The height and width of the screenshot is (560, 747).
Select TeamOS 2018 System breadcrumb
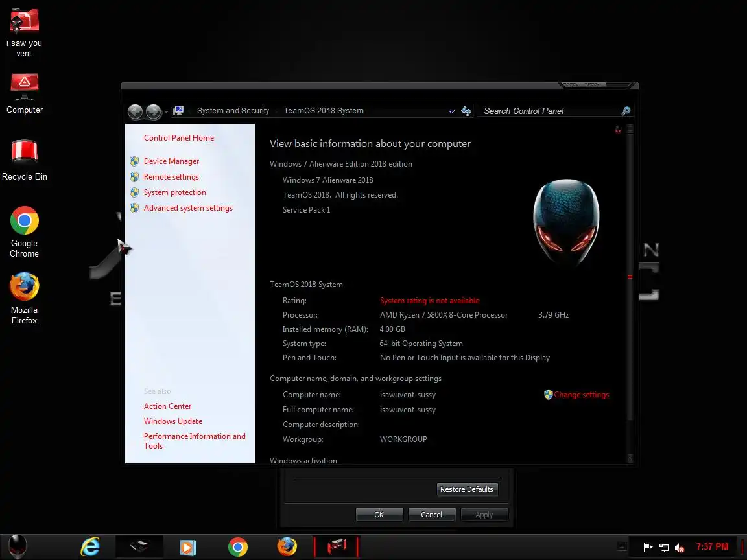point(324,110)
